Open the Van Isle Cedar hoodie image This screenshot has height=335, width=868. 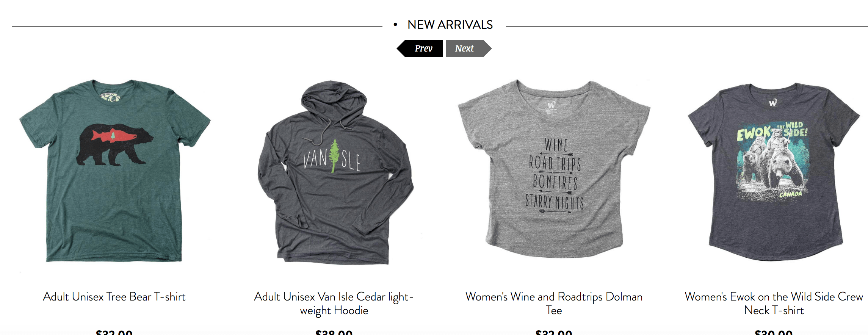pyautogui.click(x=335, y=172)
